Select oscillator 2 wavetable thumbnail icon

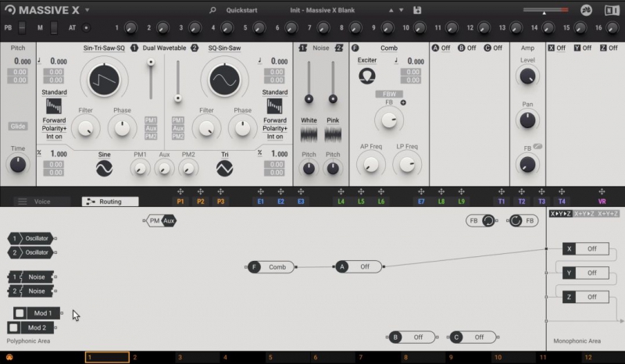(x=274, y=106)
